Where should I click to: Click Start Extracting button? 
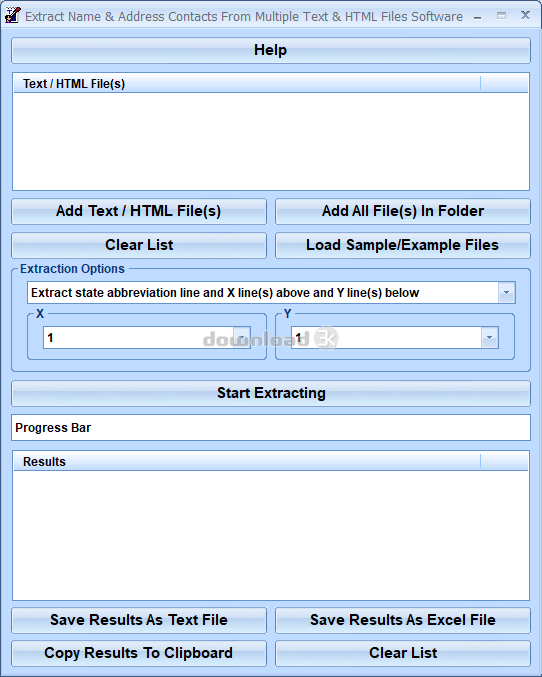(271, 393)
